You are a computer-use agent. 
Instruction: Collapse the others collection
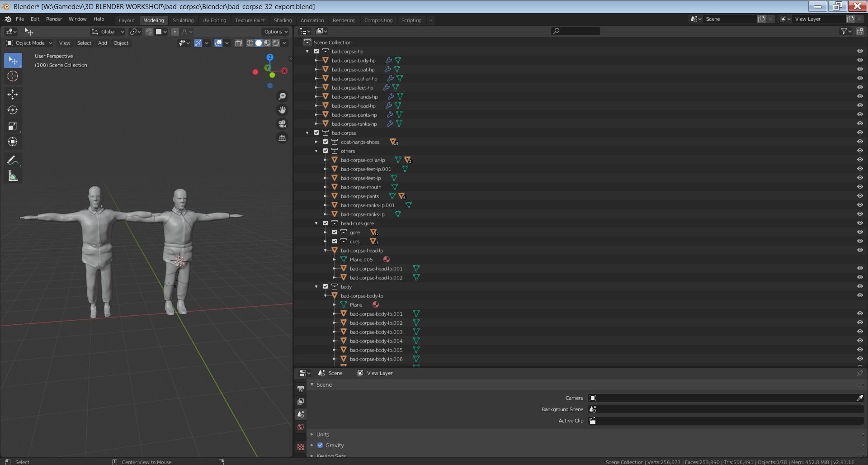coord(316,151)
